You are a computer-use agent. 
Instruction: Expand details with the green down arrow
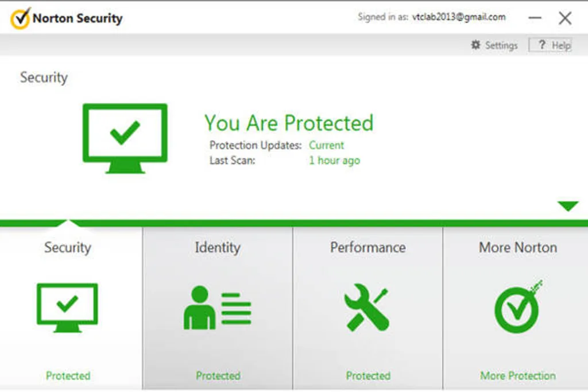click(x=568, y=206)
